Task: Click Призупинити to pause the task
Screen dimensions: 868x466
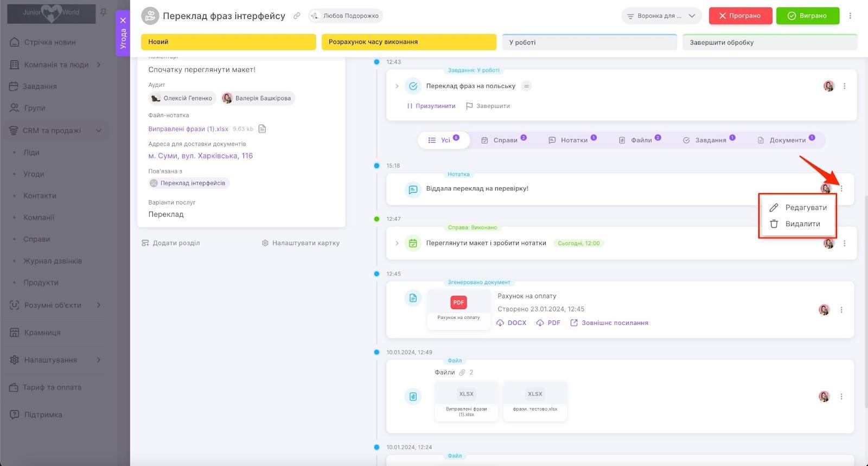Action: click(x=431, y=106)
